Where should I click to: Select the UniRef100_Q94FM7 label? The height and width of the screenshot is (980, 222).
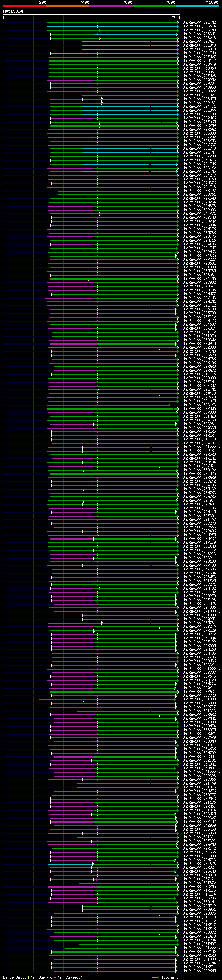[x=199, y=443]
